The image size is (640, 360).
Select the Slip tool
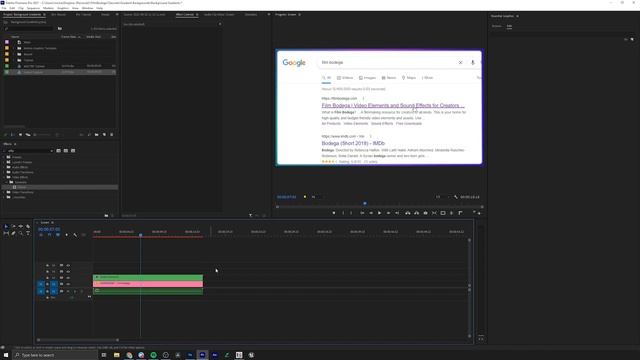pos(6,233)
